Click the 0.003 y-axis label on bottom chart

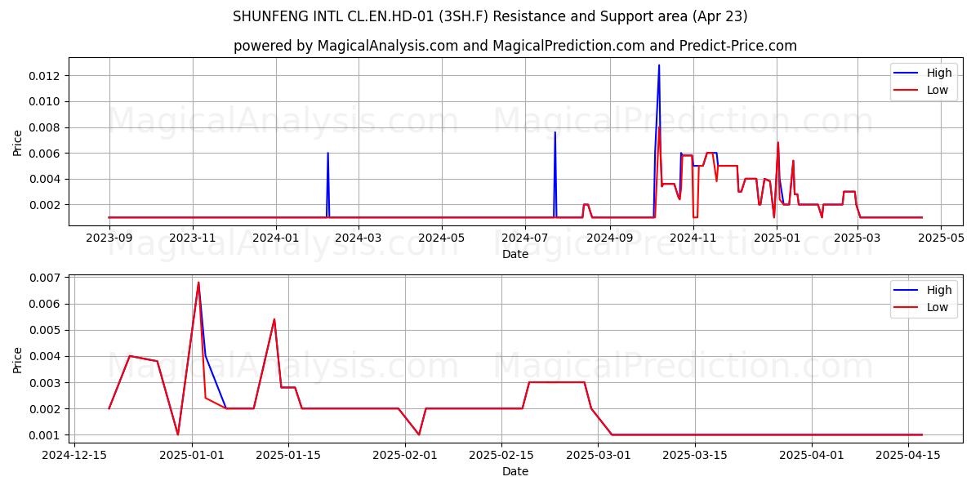tap(46, 382)
